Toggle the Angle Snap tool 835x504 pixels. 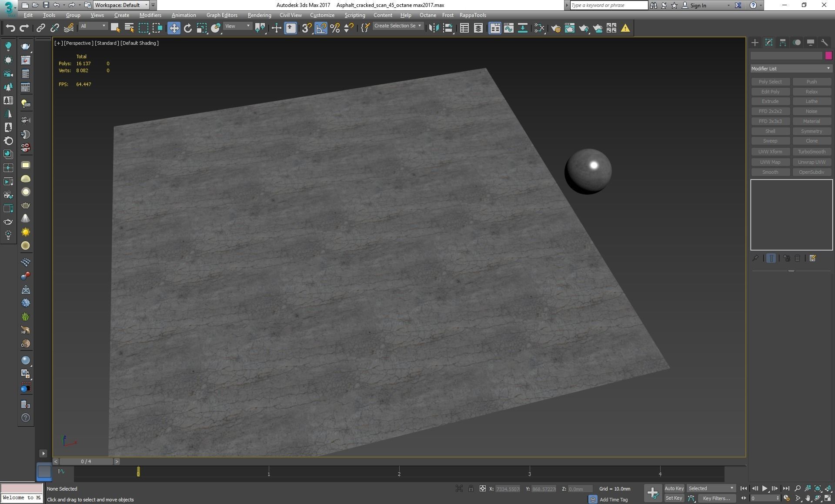(321, 28)
